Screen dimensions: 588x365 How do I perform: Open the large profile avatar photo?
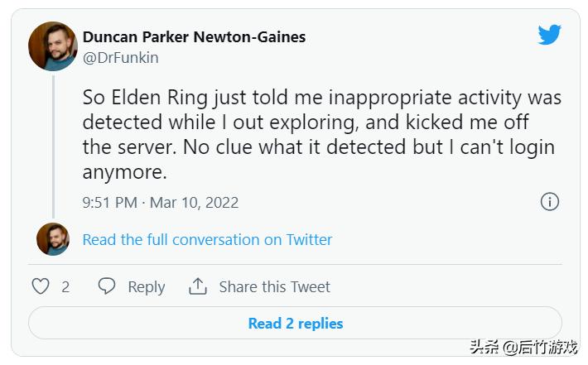[x=53, y=46]
